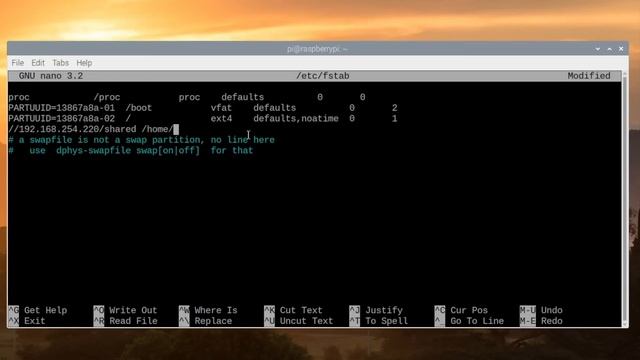Click the /proc mount point
The height and width of the screenshot is (360, 640).
107,97
